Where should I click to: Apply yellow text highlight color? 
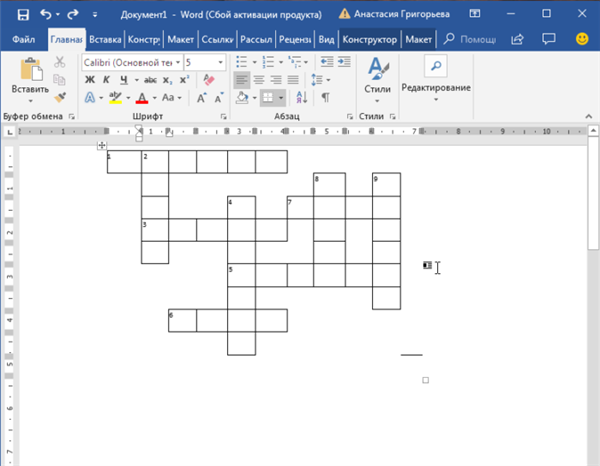pos(115,97)
